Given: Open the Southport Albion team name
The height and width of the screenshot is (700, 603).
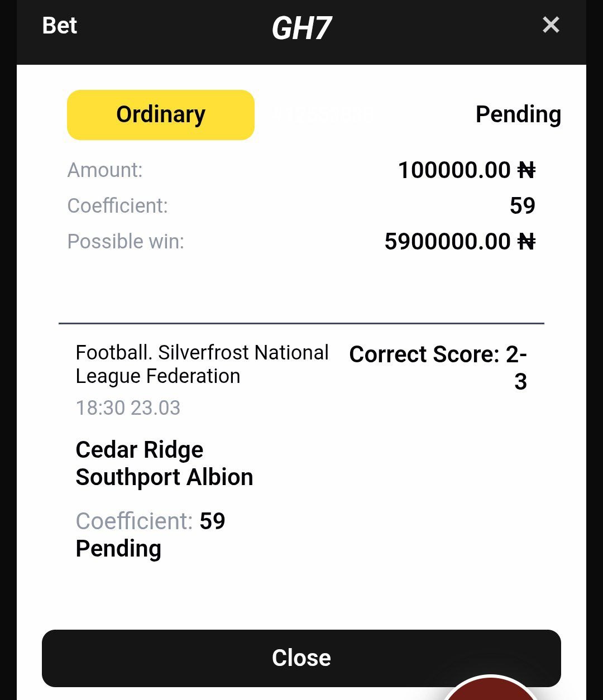Looking at the screenshot, I should (x=164, y=477).
